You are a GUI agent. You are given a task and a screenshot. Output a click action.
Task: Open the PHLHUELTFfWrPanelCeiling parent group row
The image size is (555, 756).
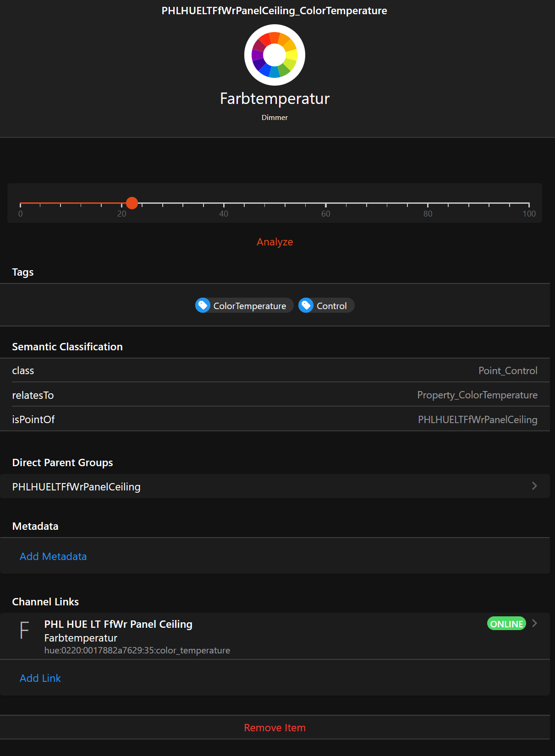coord(275,486)
